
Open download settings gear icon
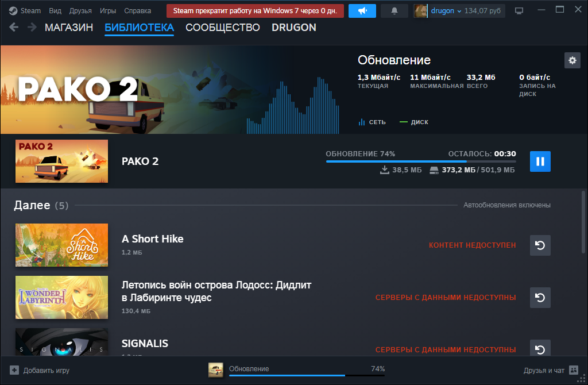click(x=572, y=60)
